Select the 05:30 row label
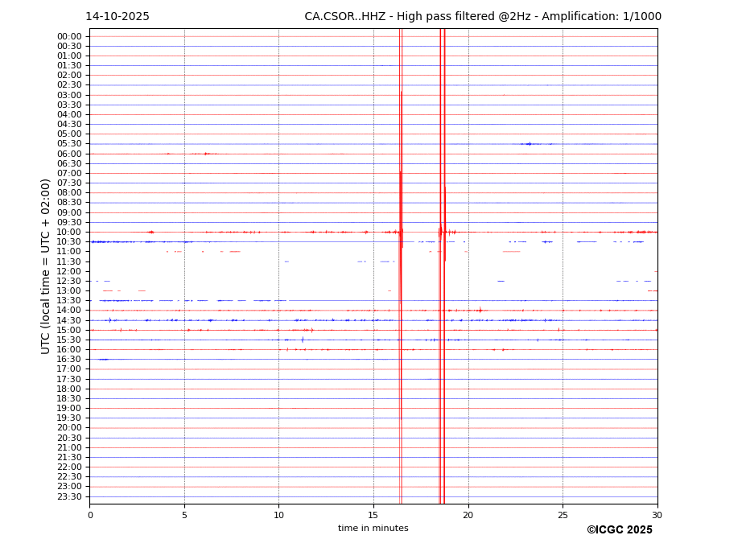Screen dimensions: 746x560 (x=69, y=144)
